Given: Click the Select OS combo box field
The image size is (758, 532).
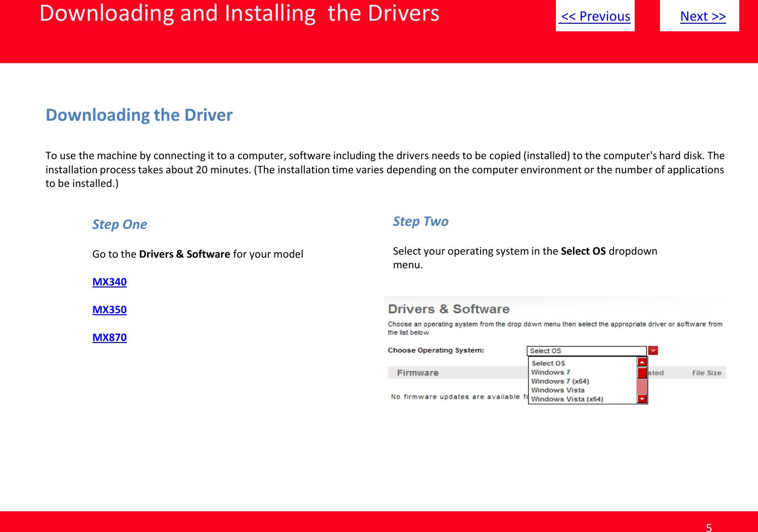Looking at the screenshot, I should [x=587, y=351].
